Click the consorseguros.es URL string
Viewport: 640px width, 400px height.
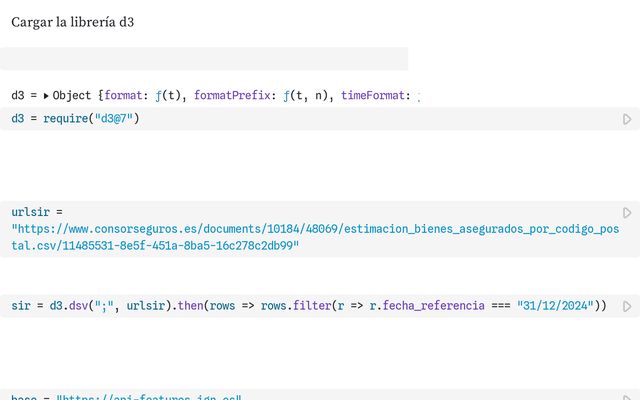315,237
